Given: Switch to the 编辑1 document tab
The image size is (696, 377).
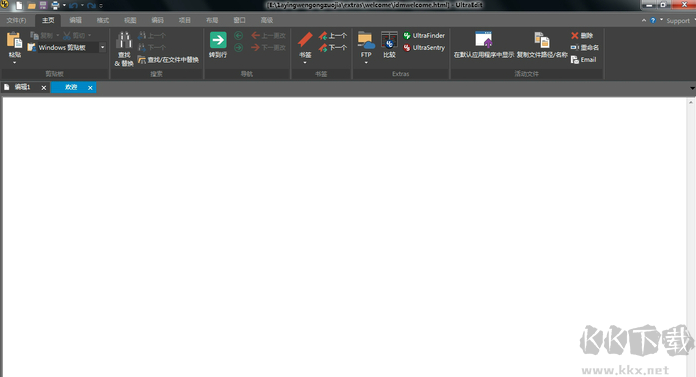Looking at the screenshot, I should point(22,87).
